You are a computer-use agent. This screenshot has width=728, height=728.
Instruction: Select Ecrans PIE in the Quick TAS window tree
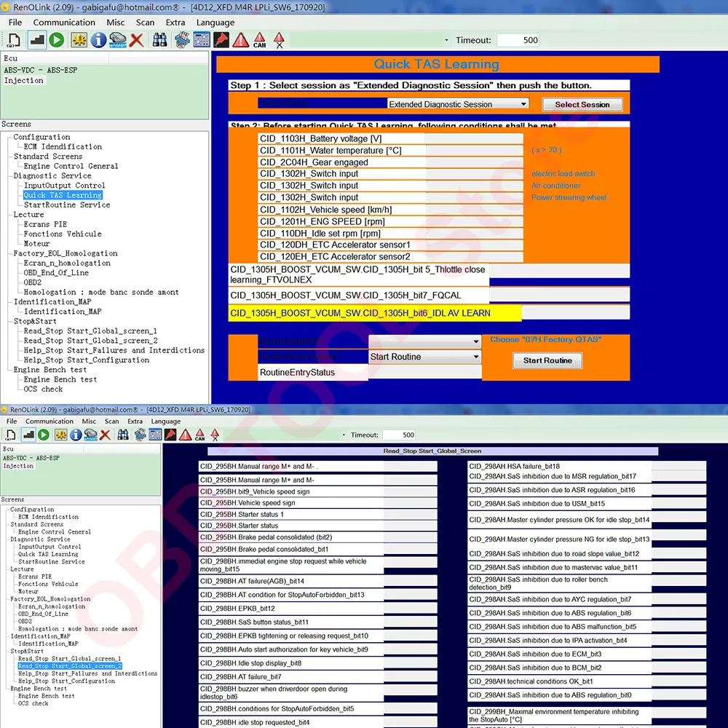click(45, 224)
